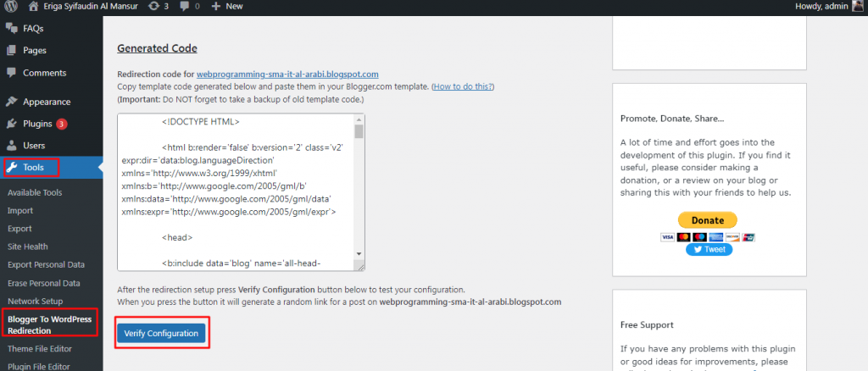Screen dimensions: 868x371
Task: Click the <!DOCTYPE HTML> code line
Action: [x=200, y=122]
